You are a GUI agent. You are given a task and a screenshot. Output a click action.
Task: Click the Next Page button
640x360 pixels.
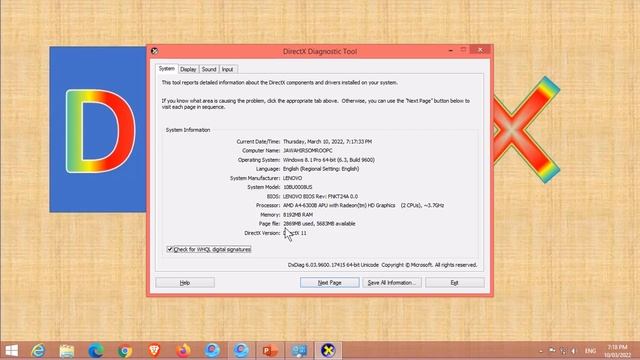tap(329, 282)
